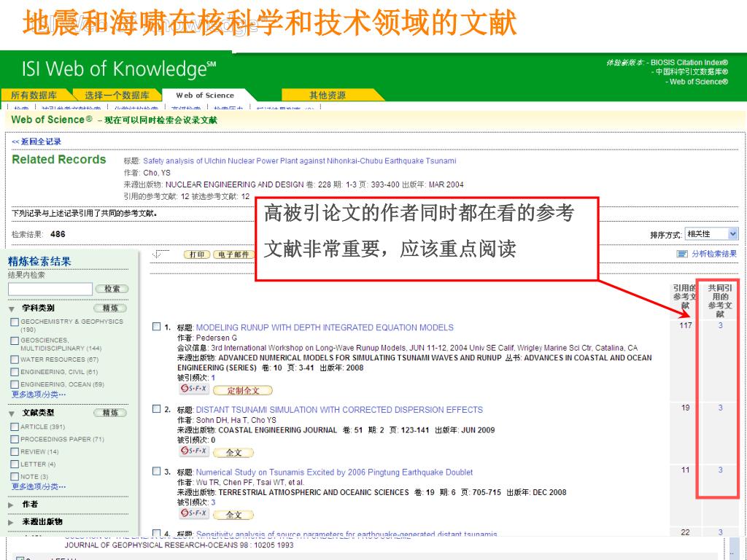Go to the 其他资源 tab
This screenshot has height=560, width=747.
(x=328, y=95)
